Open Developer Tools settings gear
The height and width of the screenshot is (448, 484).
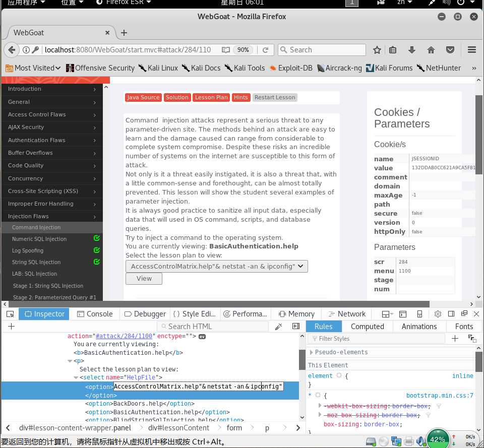(438, 314)
